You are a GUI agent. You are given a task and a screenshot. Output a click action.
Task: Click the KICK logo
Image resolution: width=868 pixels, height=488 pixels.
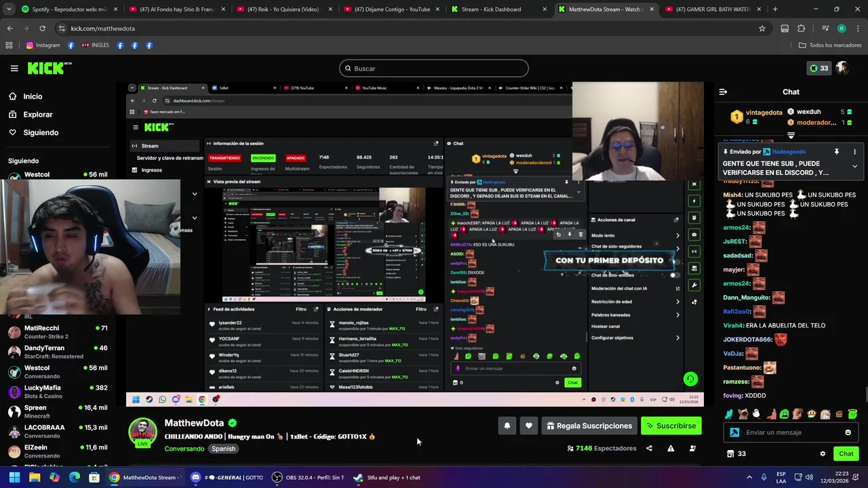(49, 68)
